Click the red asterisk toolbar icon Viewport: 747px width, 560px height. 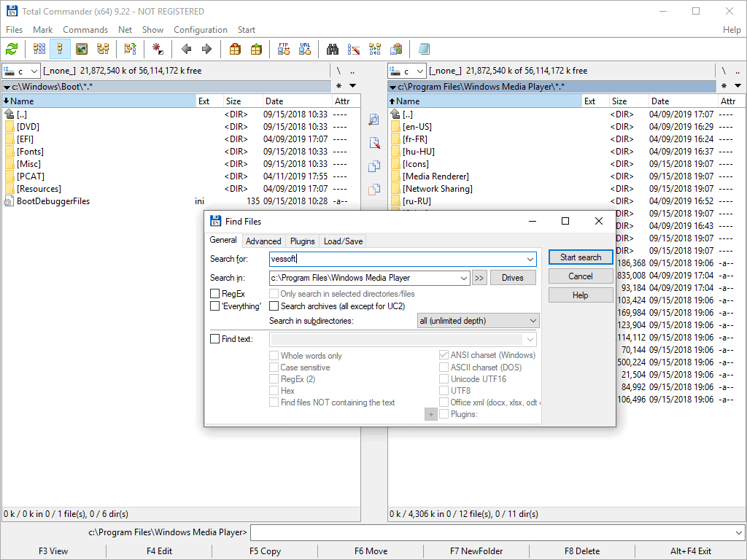pos(158,49)
